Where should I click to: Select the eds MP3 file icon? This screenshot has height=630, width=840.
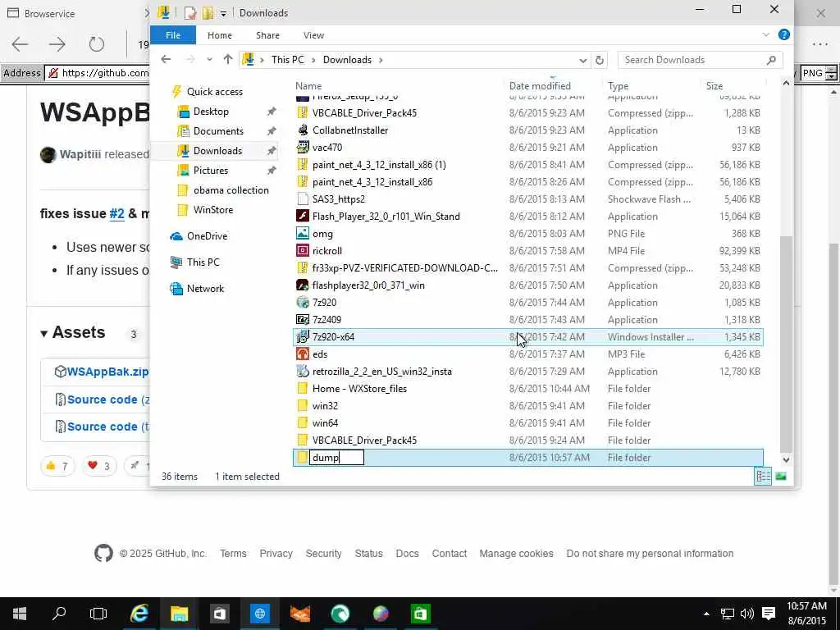pyautogui.click(x=303, y=354)
